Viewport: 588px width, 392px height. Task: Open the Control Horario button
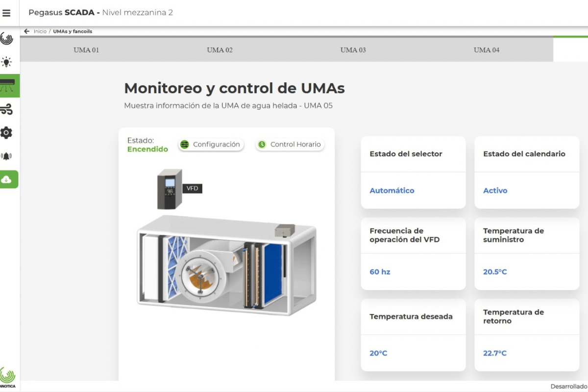(x=290, y=145)
